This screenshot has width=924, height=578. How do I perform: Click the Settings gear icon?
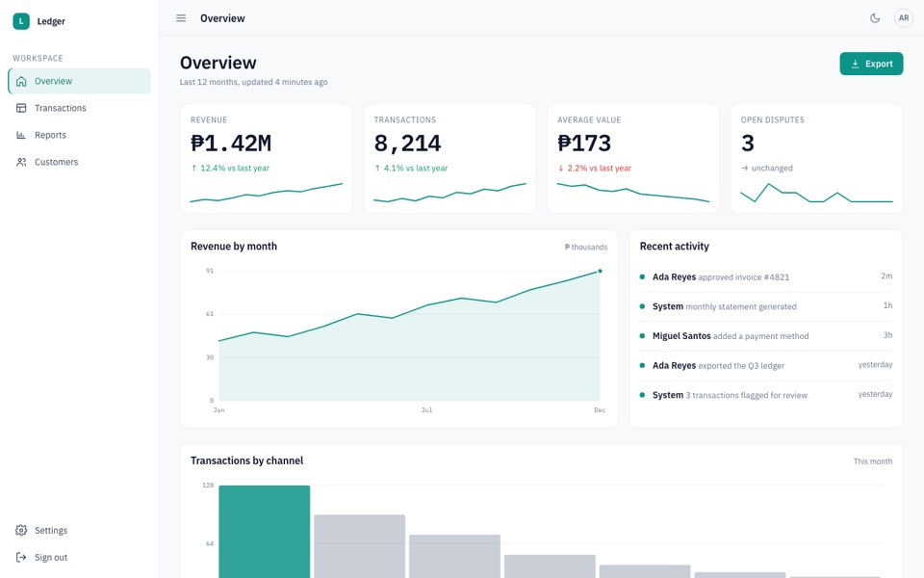(x=21, y=530)
